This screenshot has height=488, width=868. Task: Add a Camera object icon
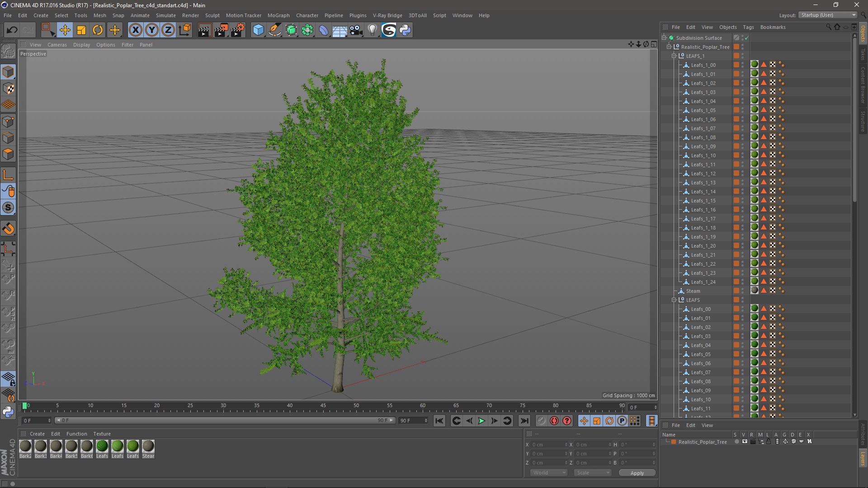(x=356, y=30)
